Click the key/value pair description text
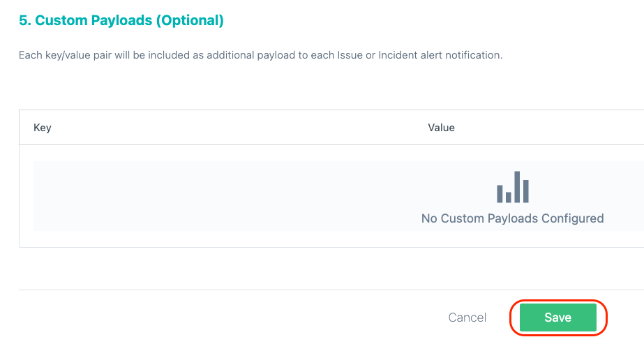This screenshot has width=644, height=344. coord(260,55)
